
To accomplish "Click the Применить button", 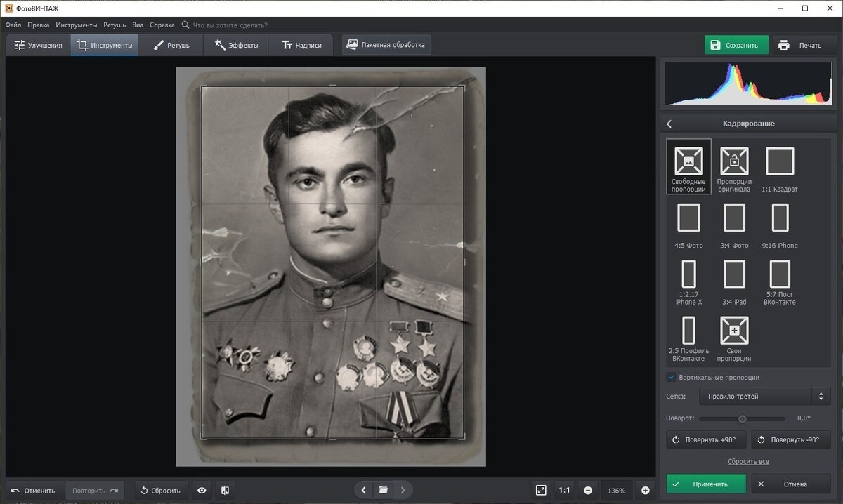I will [x=706, y=484].
